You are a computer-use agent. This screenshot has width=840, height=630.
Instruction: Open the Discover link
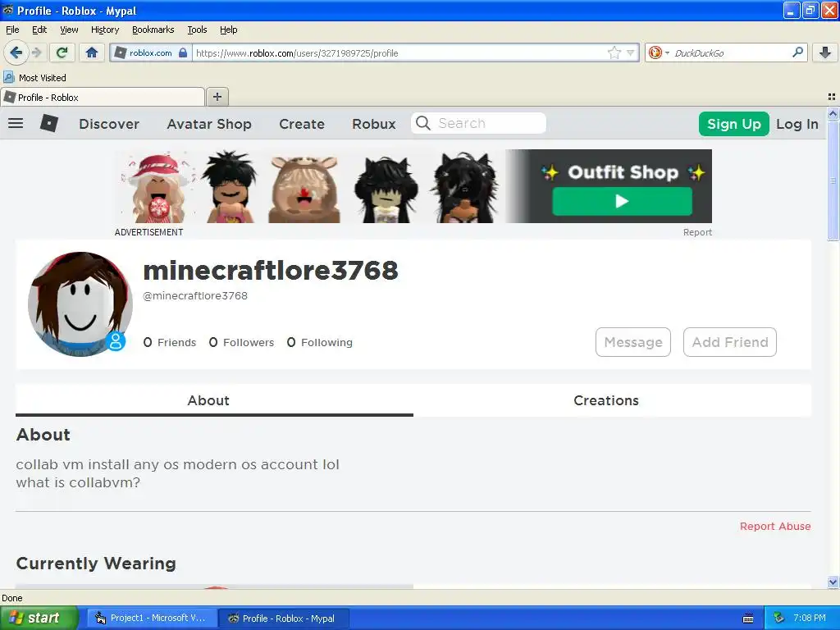109,124
